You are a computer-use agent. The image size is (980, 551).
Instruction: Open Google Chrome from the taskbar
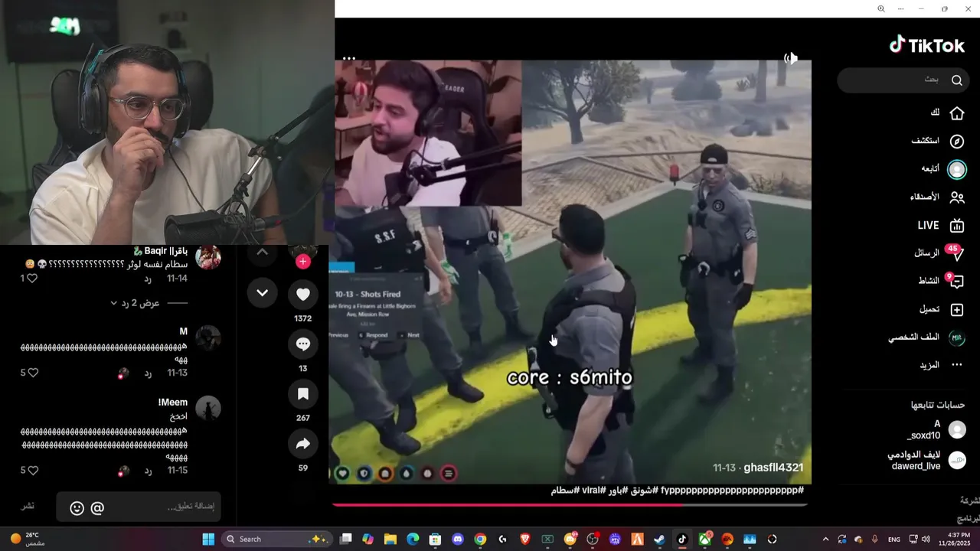tap(480, 539)
